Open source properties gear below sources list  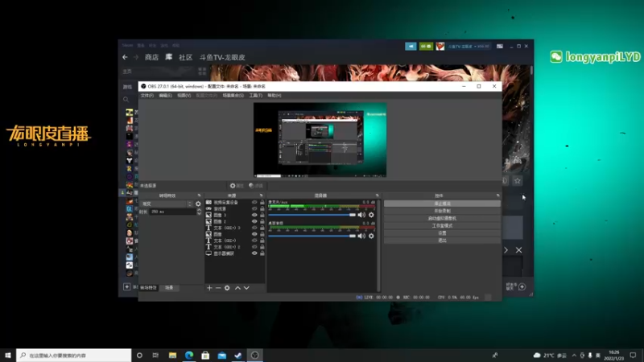(227, 288)
